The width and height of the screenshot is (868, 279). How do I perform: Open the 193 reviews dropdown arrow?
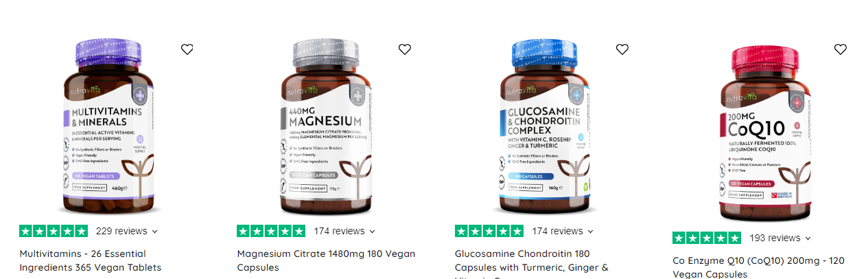tap(808, 238)
